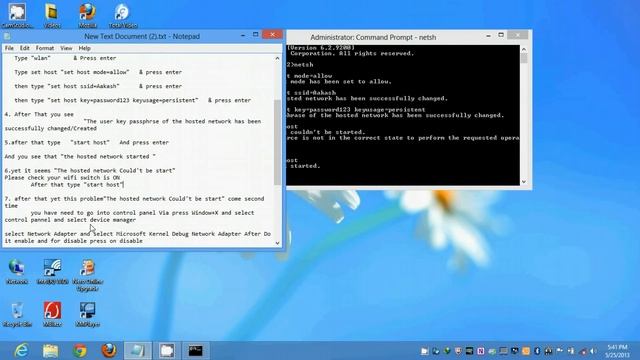The height and width of the screenshot is (360, 640).
Task: Minimize the Command Prompt window
Action: (x=488, y=36)
